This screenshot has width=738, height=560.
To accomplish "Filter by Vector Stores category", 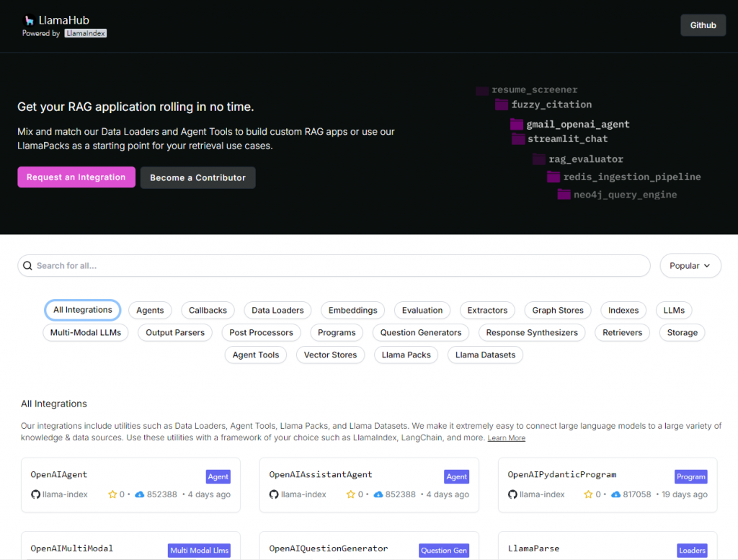I will click(330, 355).
